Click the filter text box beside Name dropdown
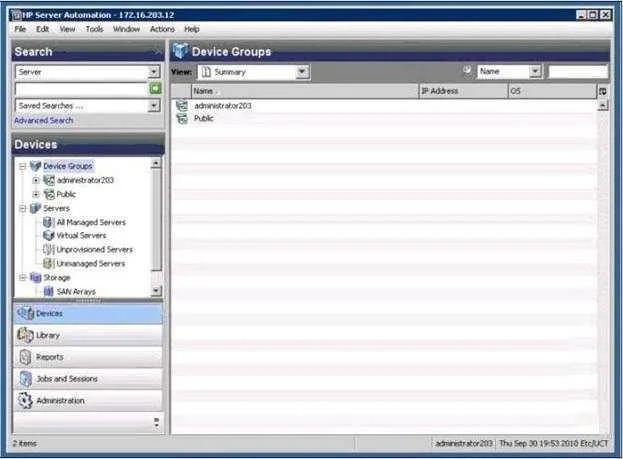Screen dimensions: 623x459 (x=578, y=72)
